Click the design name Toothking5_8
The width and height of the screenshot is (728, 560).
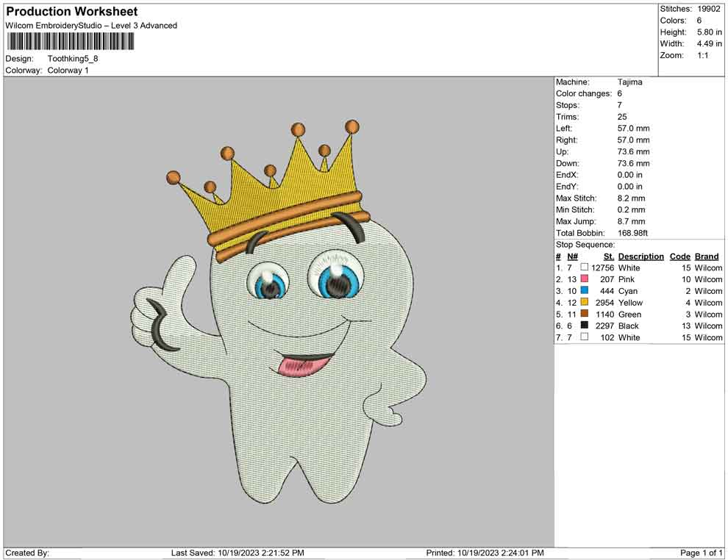[x=73, y=59]
